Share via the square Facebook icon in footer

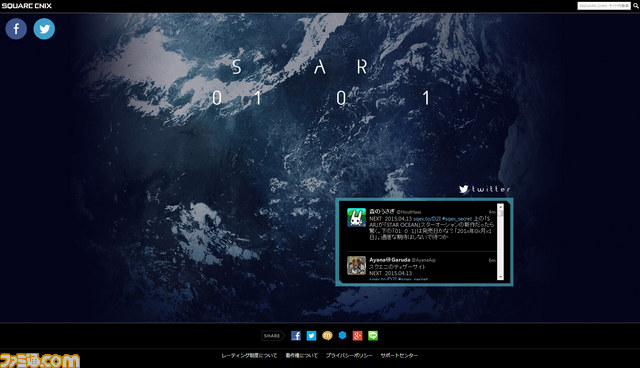pos(296,335)
